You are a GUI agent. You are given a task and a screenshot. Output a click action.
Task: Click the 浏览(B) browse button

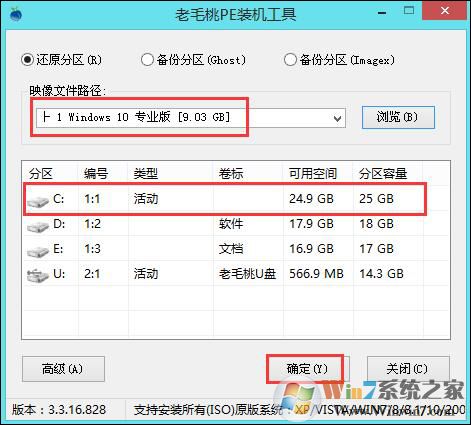pos(398,117)
